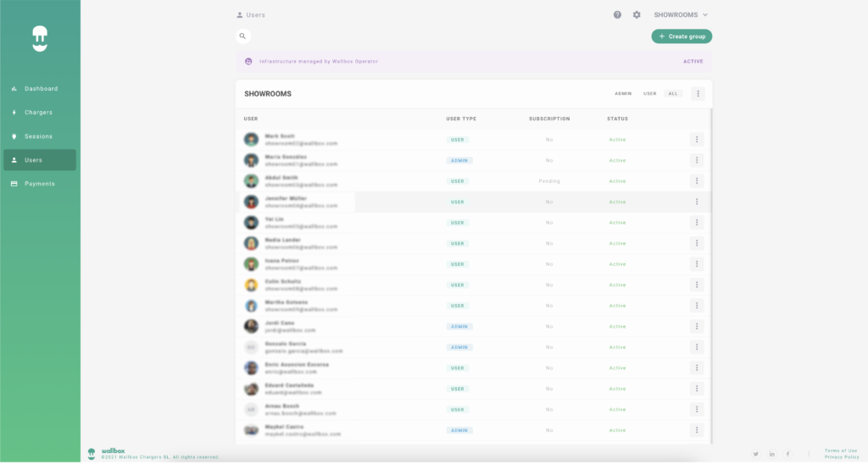Image resolution: width=868 pixels, height=476 pixels.
Task: Select Users in the sidebar
Action: pyautogui.click(x=40, y=160)
